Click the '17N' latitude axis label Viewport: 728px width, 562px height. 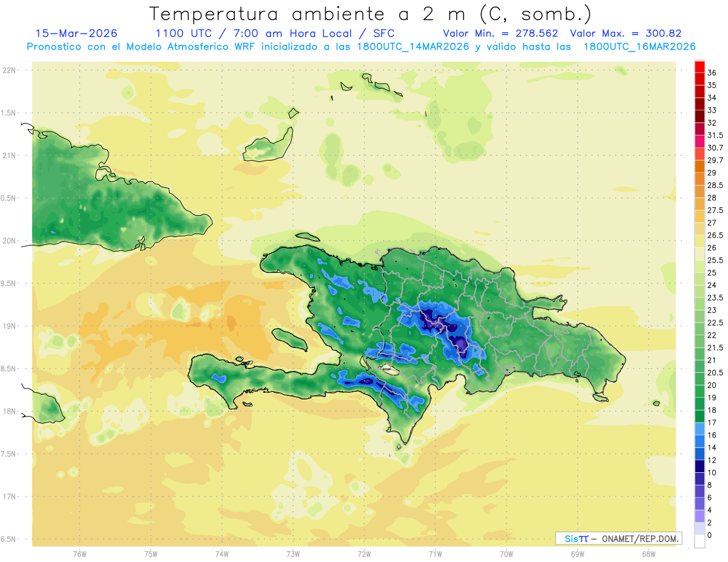9,497
